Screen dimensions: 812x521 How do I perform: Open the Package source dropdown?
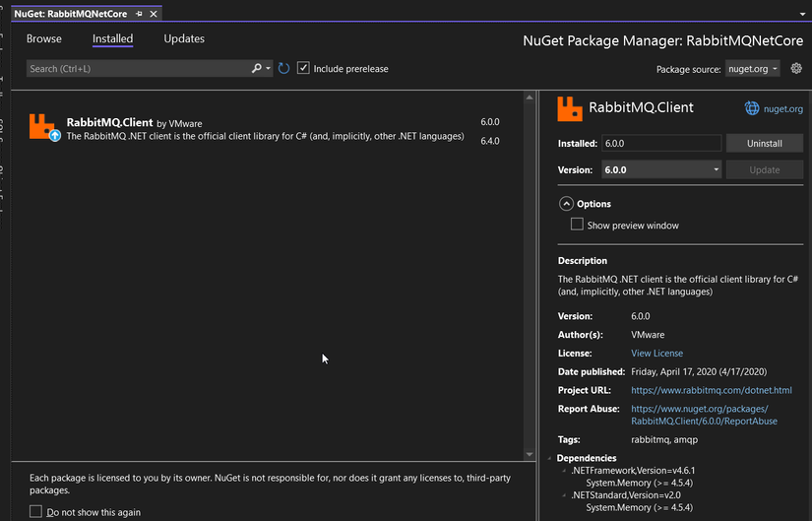tap(753, 69)
